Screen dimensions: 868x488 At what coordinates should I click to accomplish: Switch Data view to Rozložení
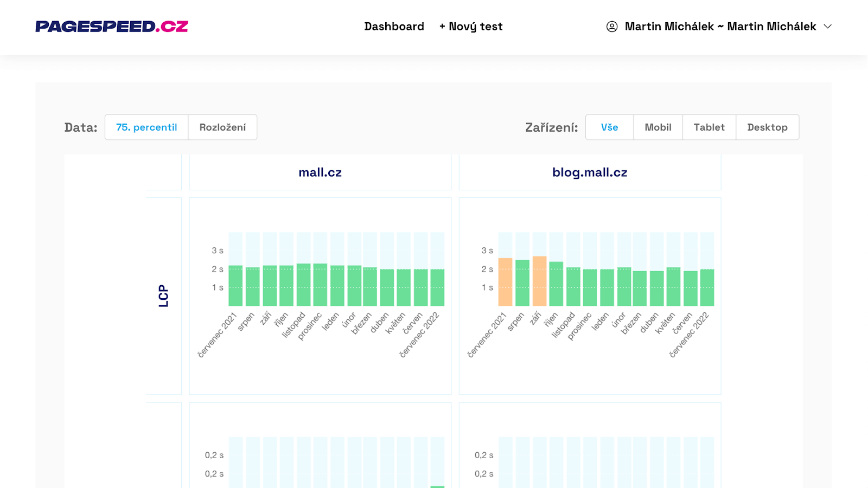coord(222,127)
